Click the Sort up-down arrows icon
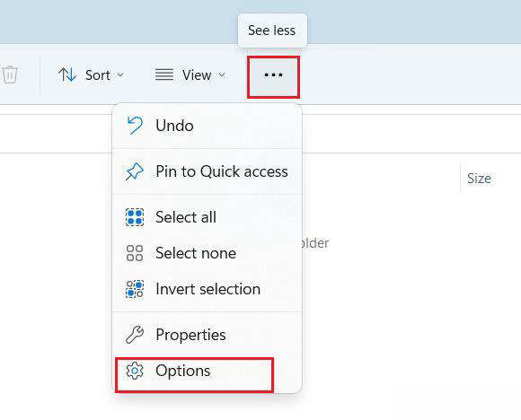This screenshot has width=521, height=420. pos(67,75)
